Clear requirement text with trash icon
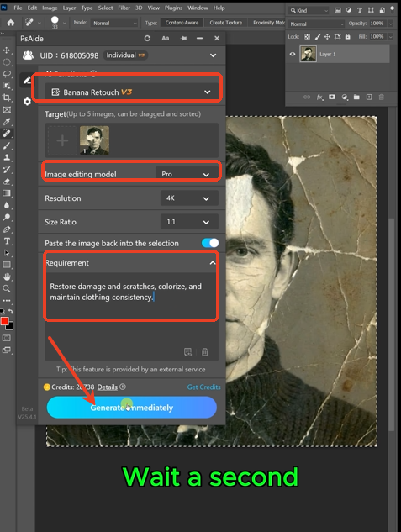Viewport: 401px width, 532px height. click(204, 352)
